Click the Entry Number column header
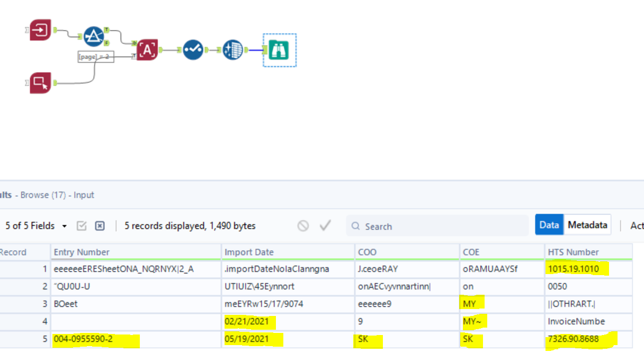 pyautogui.click(x=136, y=252)
